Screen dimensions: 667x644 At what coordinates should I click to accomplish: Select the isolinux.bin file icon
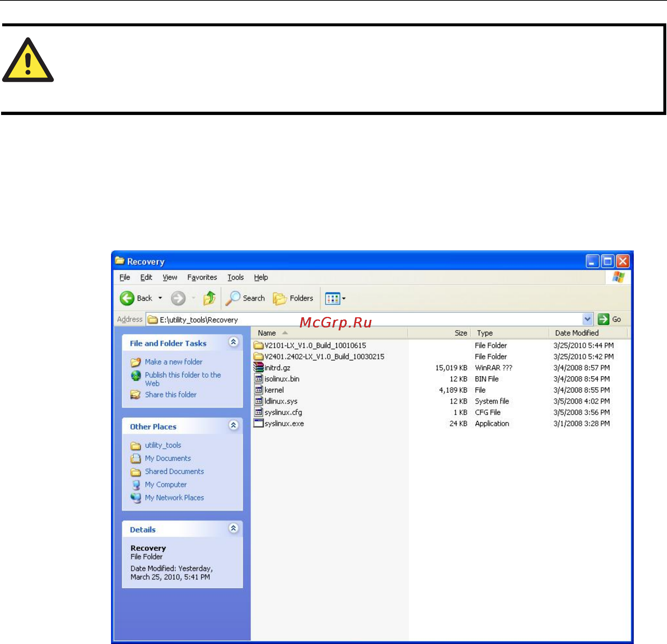coord(259,379)
